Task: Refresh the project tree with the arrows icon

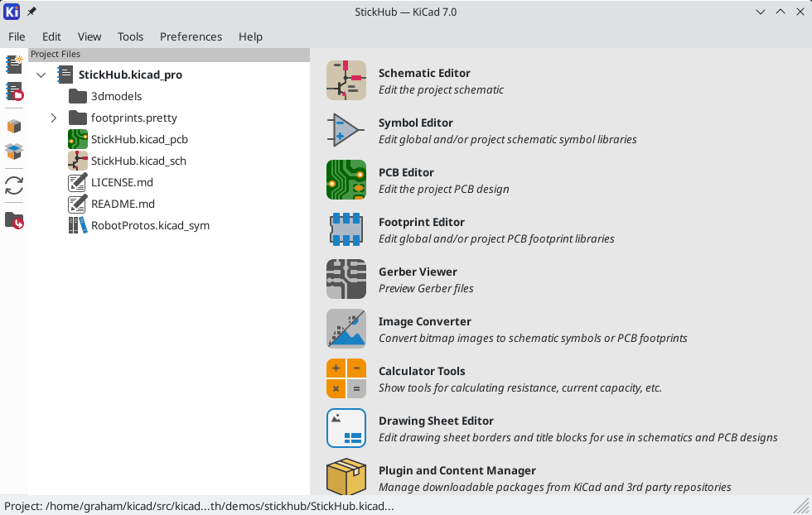Action: [x=14, y=185]
